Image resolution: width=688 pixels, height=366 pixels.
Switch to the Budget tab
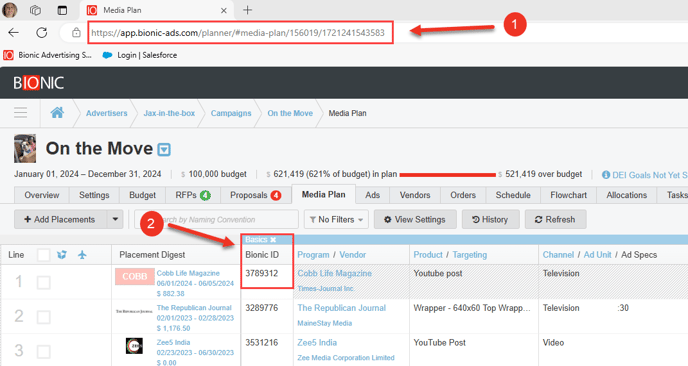[142, 195]
